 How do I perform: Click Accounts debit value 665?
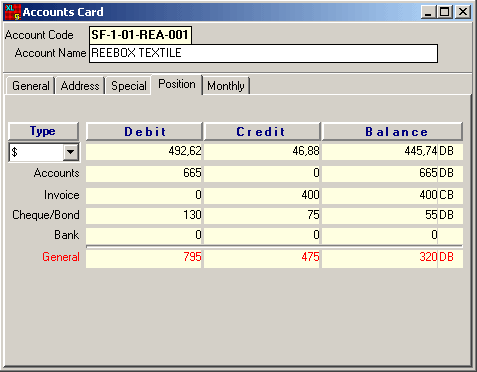tap(144, 173)
